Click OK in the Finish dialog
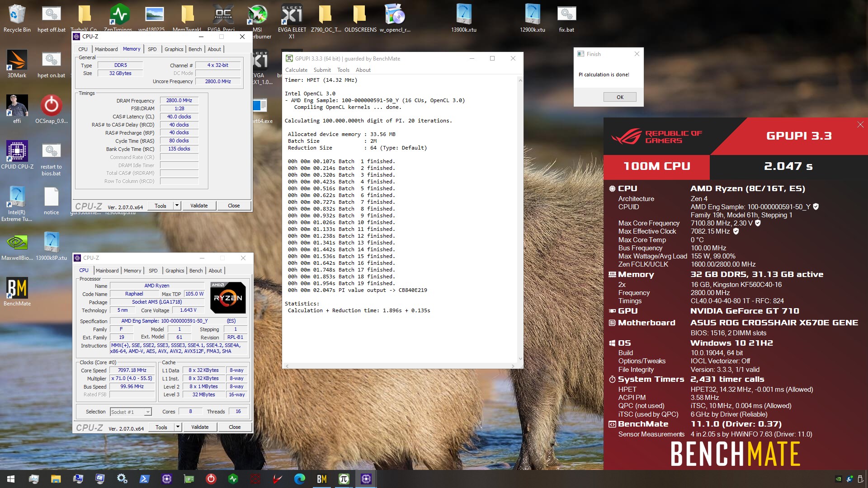The height and width of the screenshot is (488, 868). 620,97
